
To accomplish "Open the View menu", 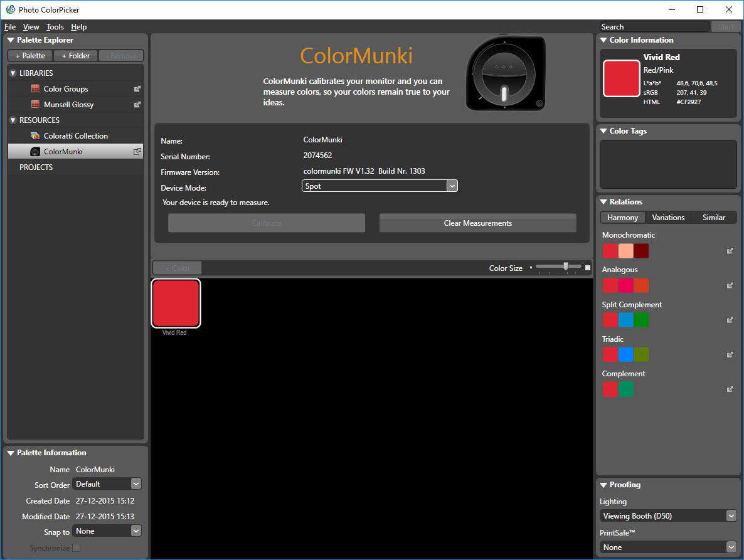I will point(31,27).
